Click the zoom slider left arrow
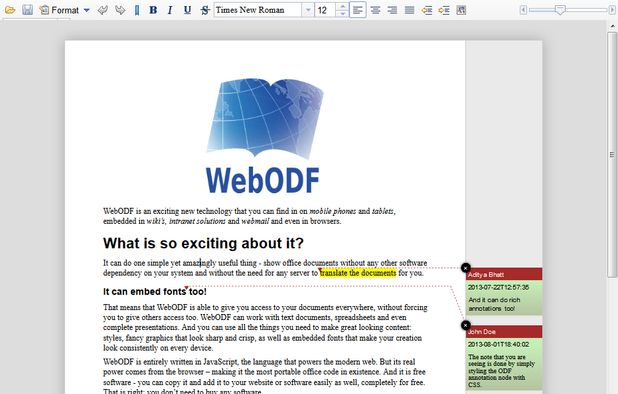618x394 pixels. pyautogui.click(x=523, y=10)
